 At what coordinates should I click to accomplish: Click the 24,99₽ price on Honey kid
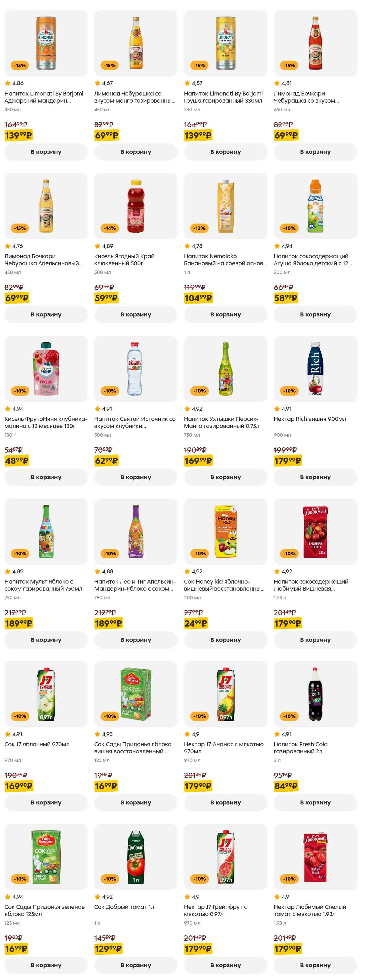[196, 623]
